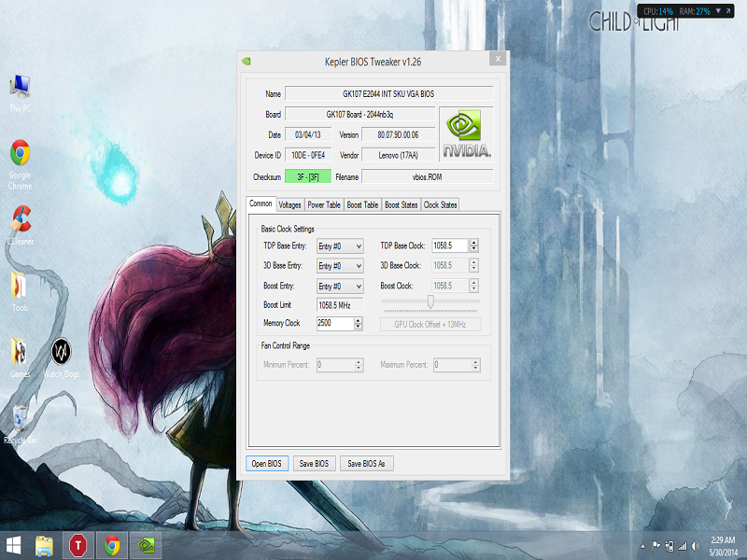Click the NVIDIA logo image in Kepler BIOS Tweaker
This screenshot has height=560, width=747.
466,133
